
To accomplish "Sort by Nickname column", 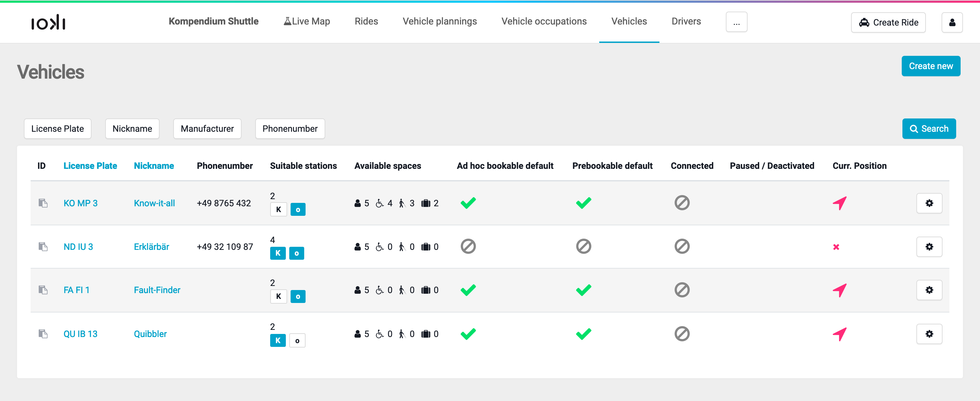I will pyautogui.click(x=154, y=166).
